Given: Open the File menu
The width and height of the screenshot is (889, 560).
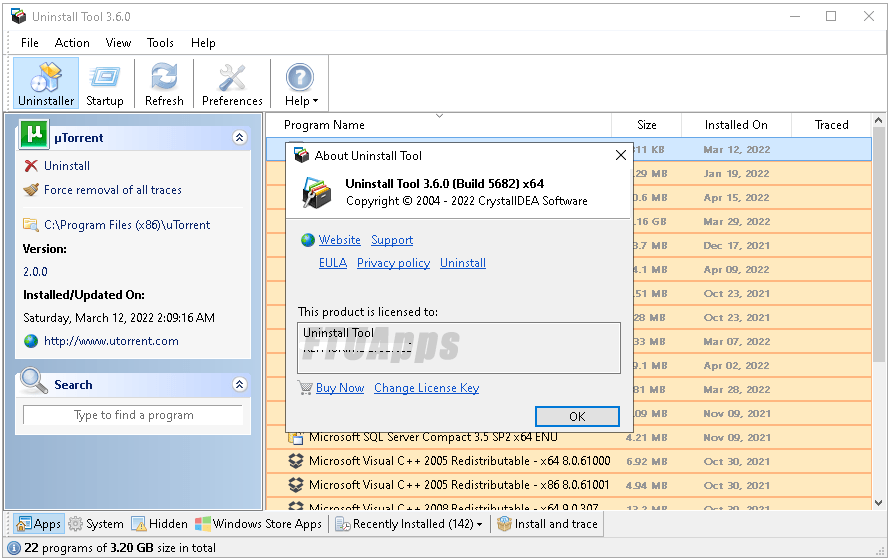Looking at the screenshot, I should 29,43.
